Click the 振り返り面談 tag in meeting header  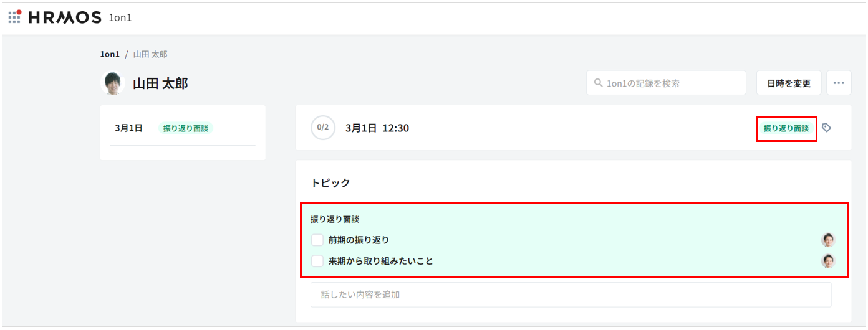point(786,128)
